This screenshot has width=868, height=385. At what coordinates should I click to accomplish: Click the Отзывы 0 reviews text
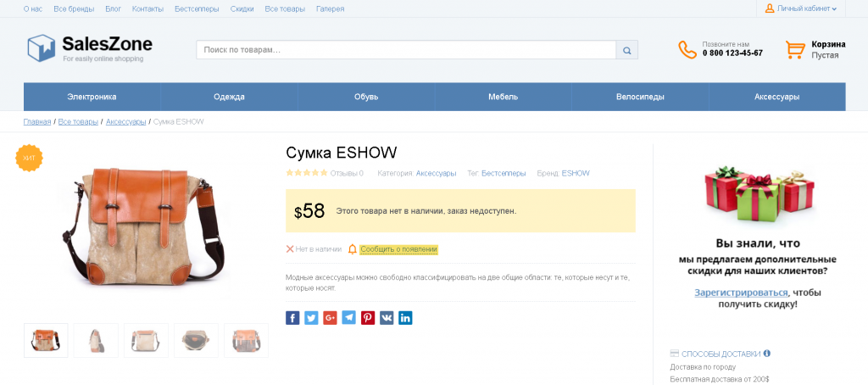[x=347, y=173]
